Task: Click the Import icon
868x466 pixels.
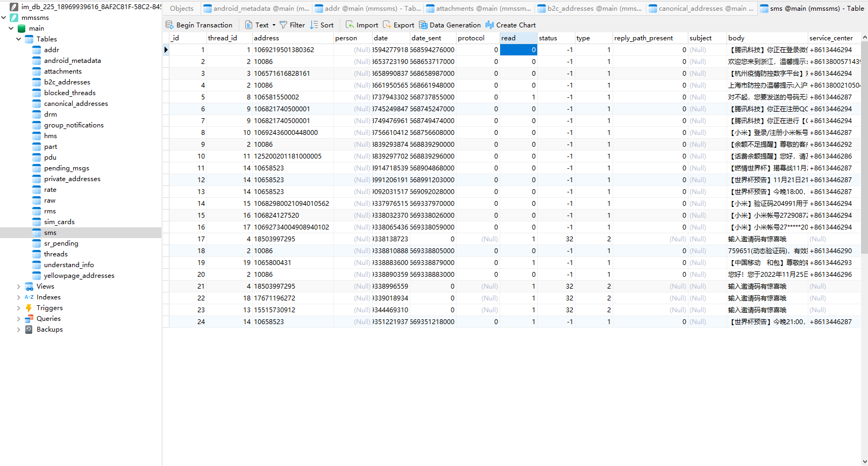Action: pos(350,25)
